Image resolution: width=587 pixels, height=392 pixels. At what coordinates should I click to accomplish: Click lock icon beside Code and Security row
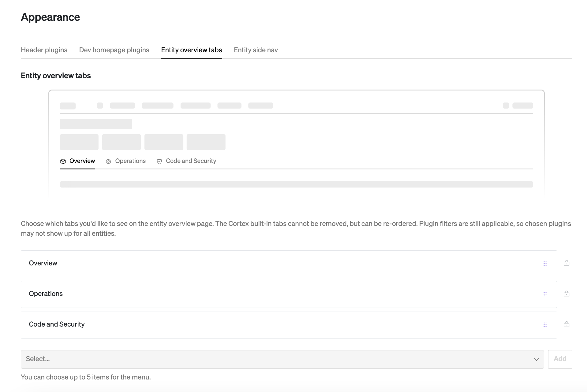pyautogui.click(x=566, y=324)
